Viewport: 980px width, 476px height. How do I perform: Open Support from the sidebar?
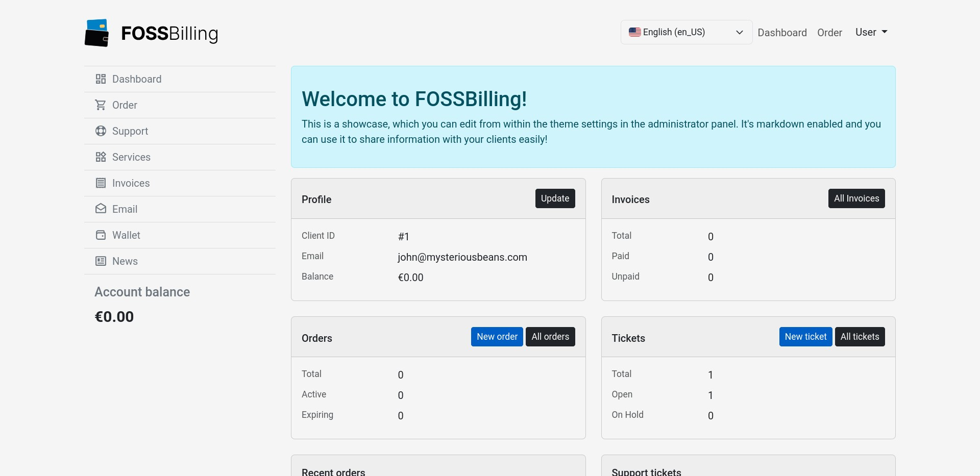click(180, 131)
